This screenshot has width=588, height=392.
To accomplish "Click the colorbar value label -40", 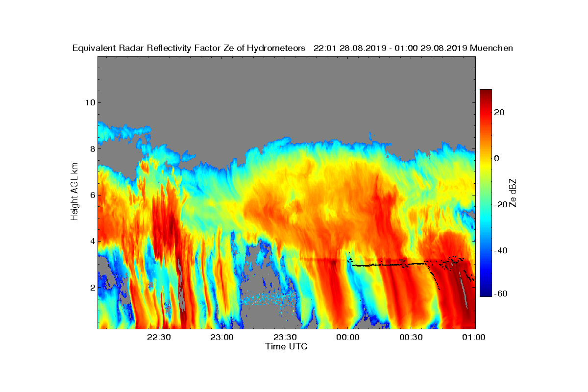I will tap(501, 250).
